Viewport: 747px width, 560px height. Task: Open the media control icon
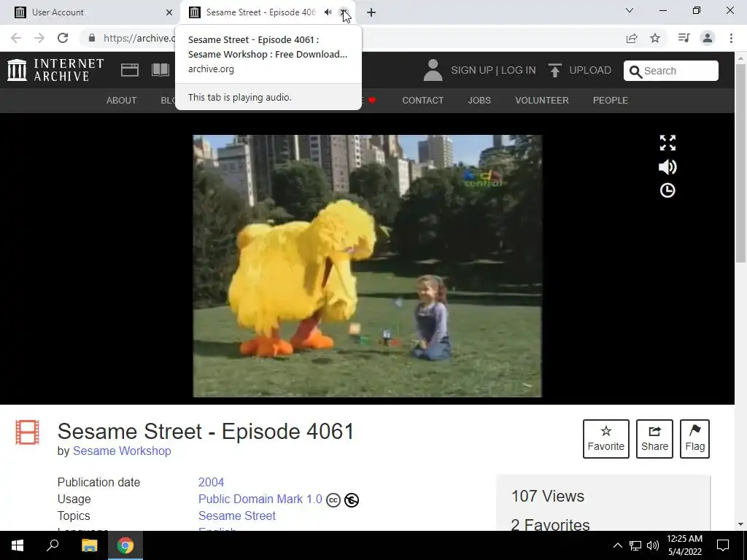pyautogui.click(x=684, y=38)
